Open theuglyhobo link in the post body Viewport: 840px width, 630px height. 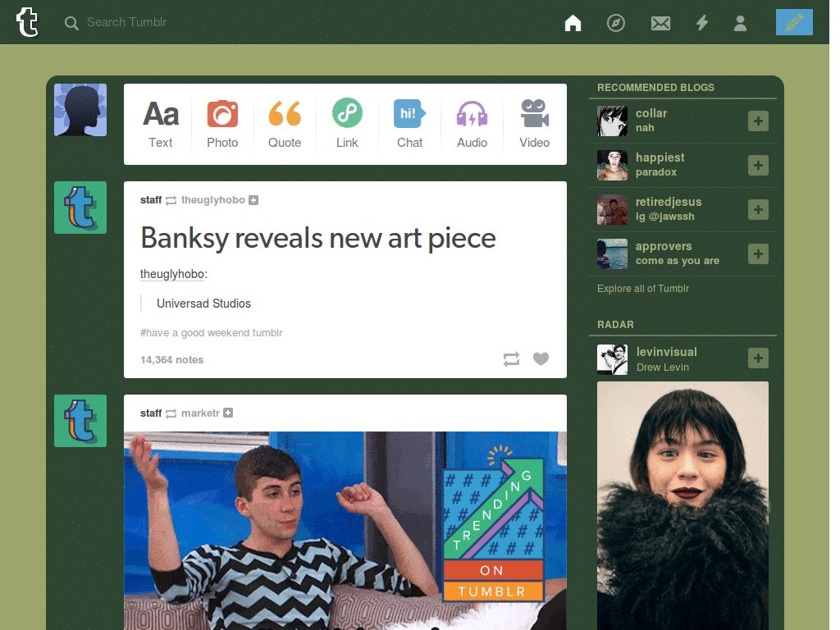click(x=172, y=274)
